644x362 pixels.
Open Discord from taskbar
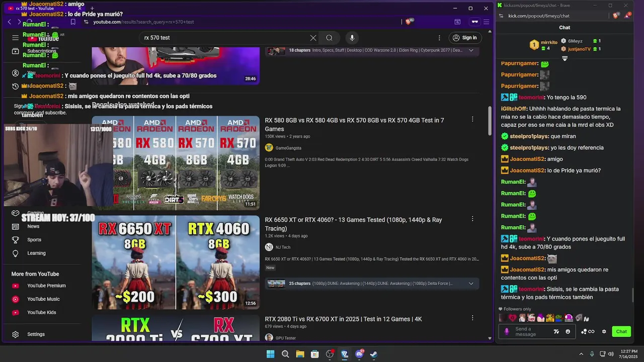(x=359, y=354)
